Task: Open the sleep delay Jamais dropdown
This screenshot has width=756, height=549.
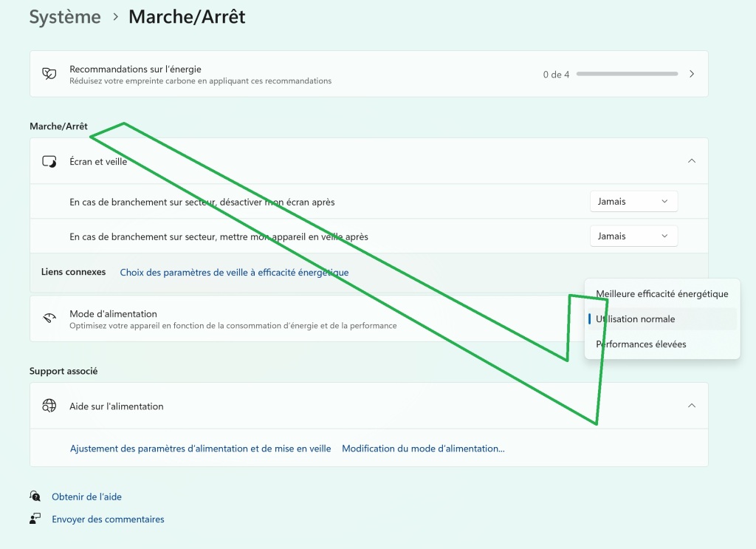Action: pyautogui.click(x=633, y=236)
